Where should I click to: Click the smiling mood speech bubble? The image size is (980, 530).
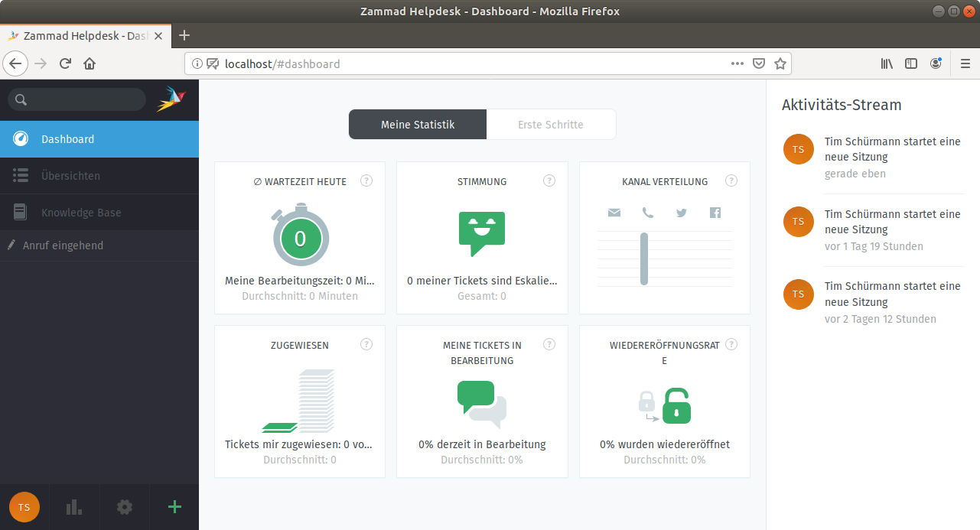coord(482,234)
